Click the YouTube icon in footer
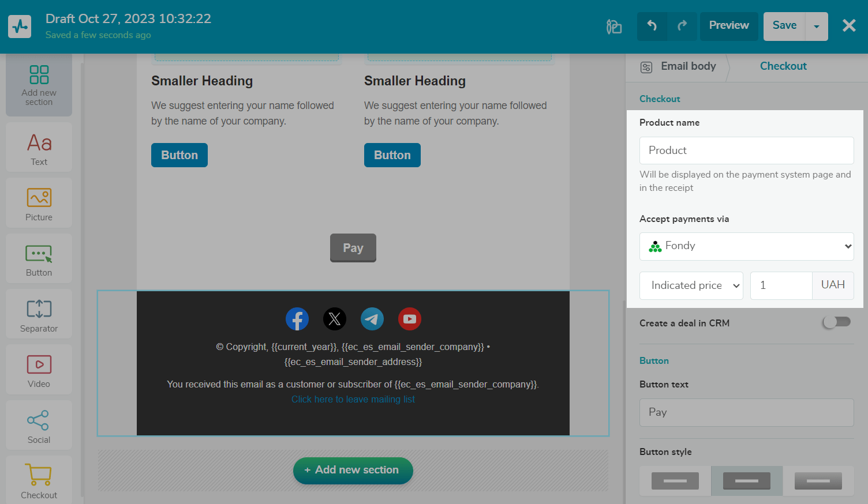Image resolution: width=868 pixels, height=504 pixels. (x=410, y=319)
